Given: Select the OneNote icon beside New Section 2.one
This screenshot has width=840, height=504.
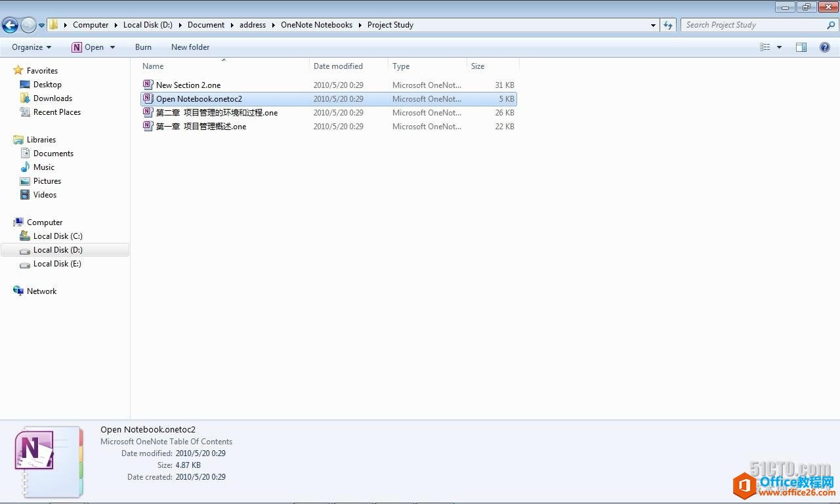Looking at the screenshot, I should 147,85.
